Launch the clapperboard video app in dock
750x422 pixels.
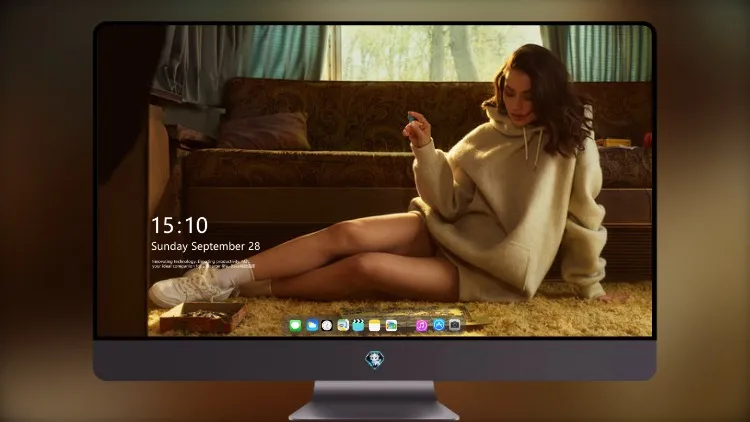point(358,326)
